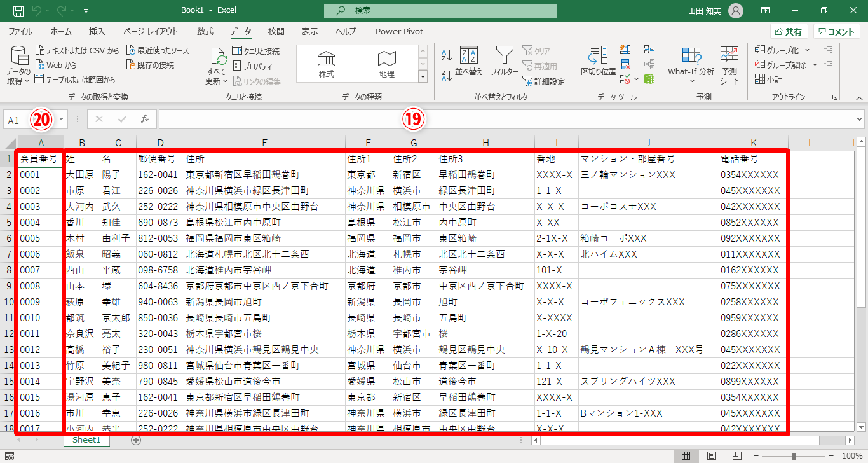Click the すべて更新 (Refresh All) icon
Viewport: 868px width, 463px height.
(x=217, y=56)
